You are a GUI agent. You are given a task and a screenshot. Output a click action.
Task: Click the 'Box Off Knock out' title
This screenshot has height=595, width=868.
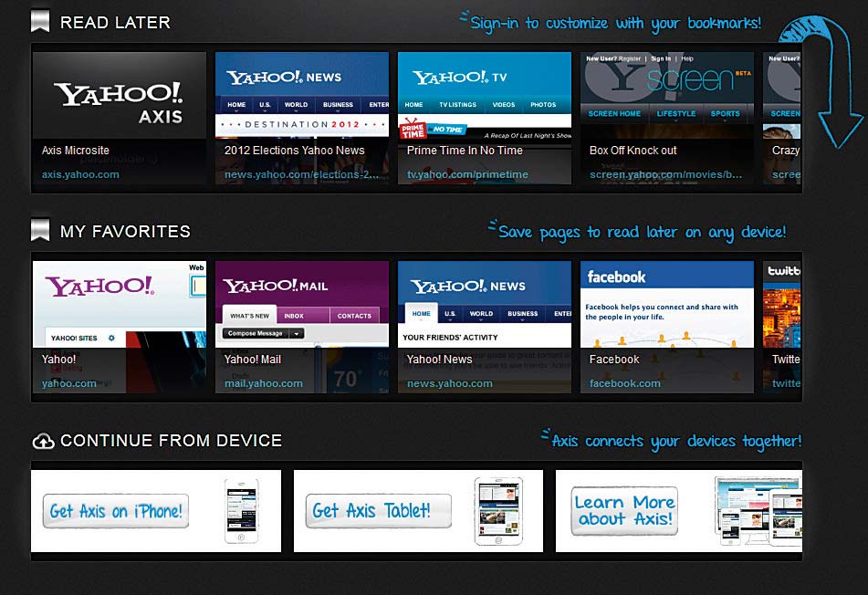coord(633,151)
